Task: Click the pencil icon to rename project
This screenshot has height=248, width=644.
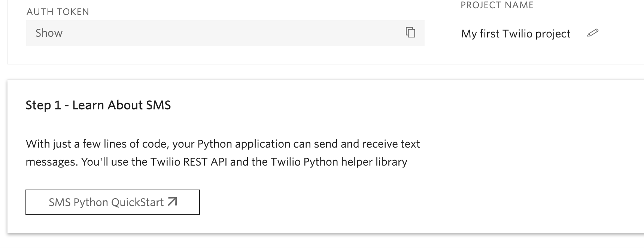Action: pyautogui.click(x=592, y=33)
